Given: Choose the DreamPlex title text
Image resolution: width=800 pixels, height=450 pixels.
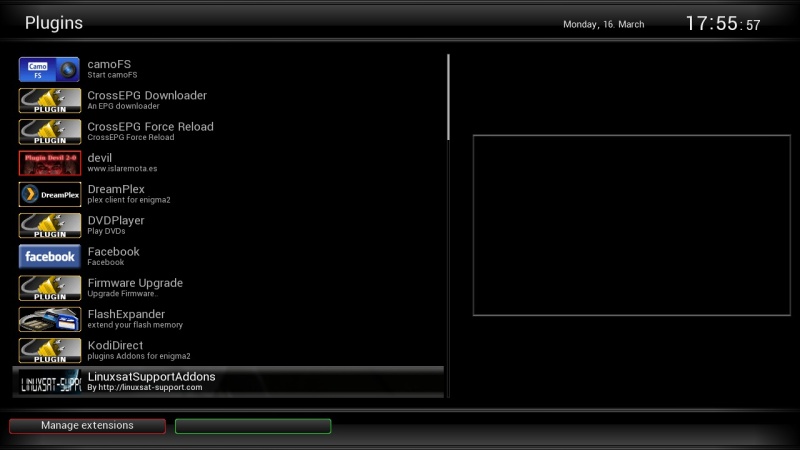Looking at the screenshot, I should (116, 189).
